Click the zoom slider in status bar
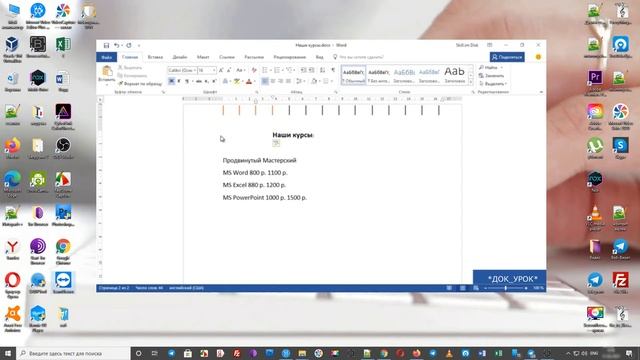The image size is (640, 360). tap(505, 288)
